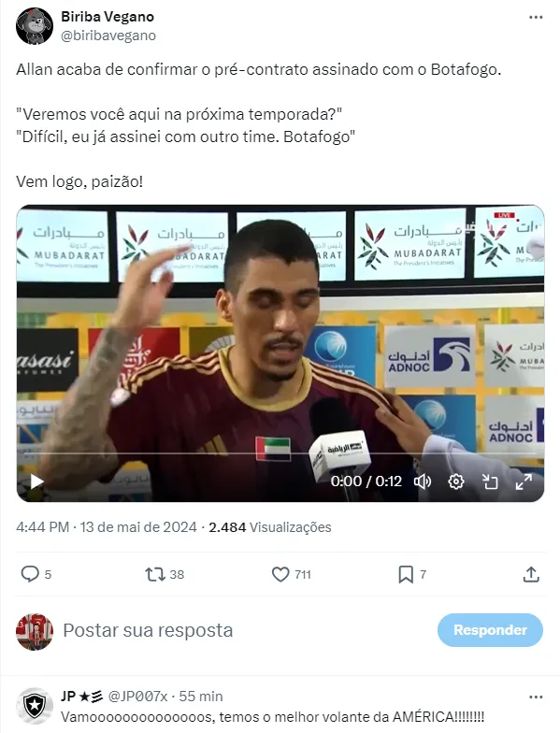Viewport: 560px width, 733px height.
Task: Focus the Postar sua resposta field
Action: (243, 630)
